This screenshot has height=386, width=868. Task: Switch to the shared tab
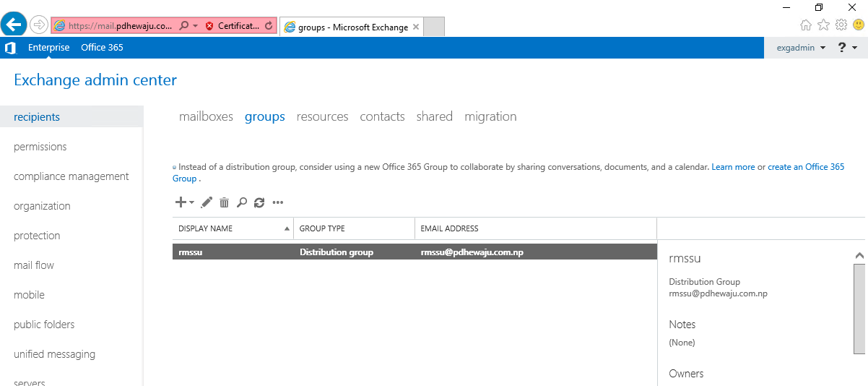click(x=435, y=116)
